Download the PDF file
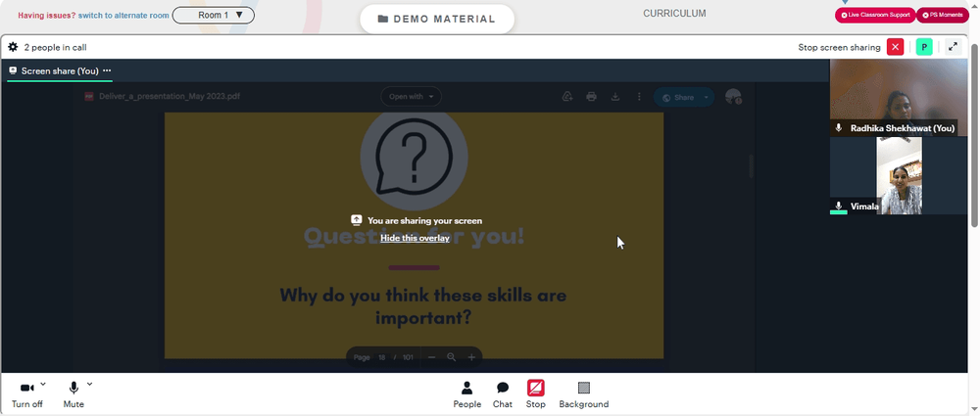This screenshot has width=980, height=416. 615,97
